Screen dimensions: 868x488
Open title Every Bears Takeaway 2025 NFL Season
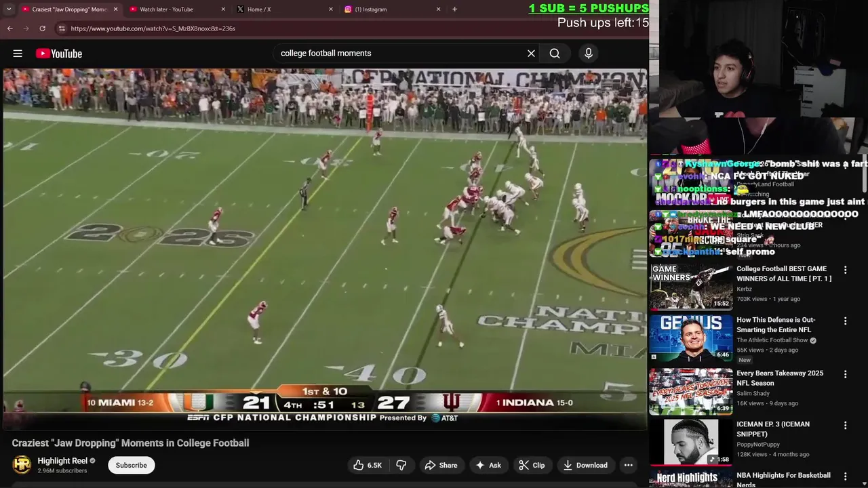[x=780, y=378]
